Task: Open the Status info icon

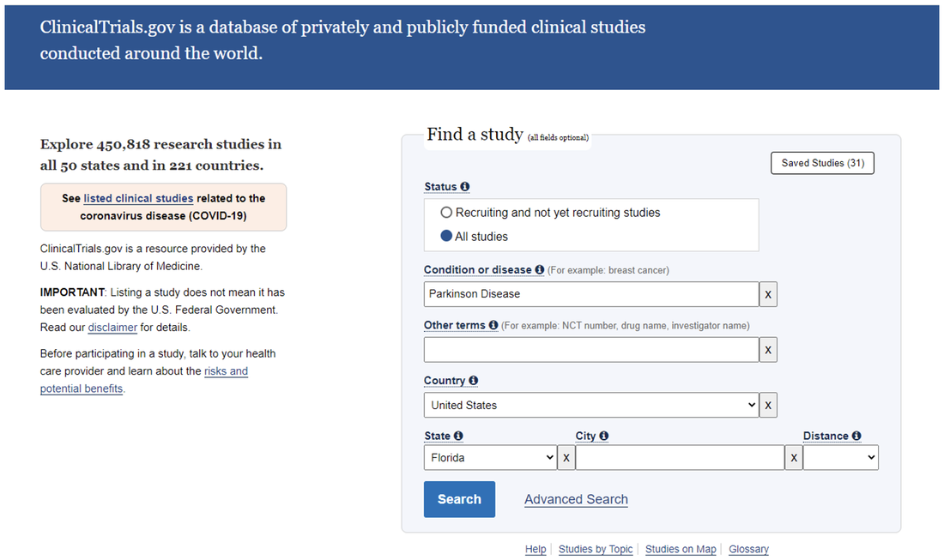Action: click(465, 186)
